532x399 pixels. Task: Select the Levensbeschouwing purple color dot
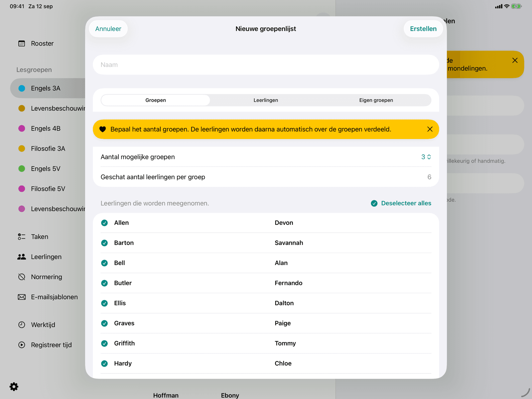click(22, 209)
